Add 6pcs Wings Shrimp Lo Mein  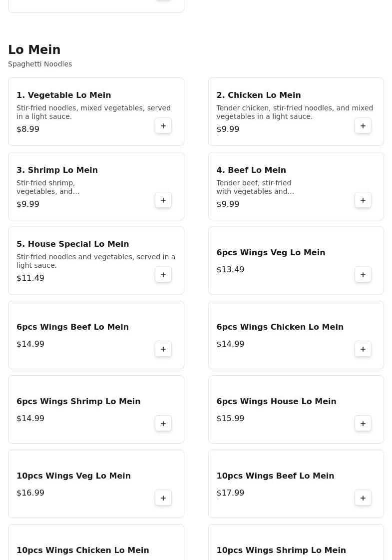(x=163, y=424)
